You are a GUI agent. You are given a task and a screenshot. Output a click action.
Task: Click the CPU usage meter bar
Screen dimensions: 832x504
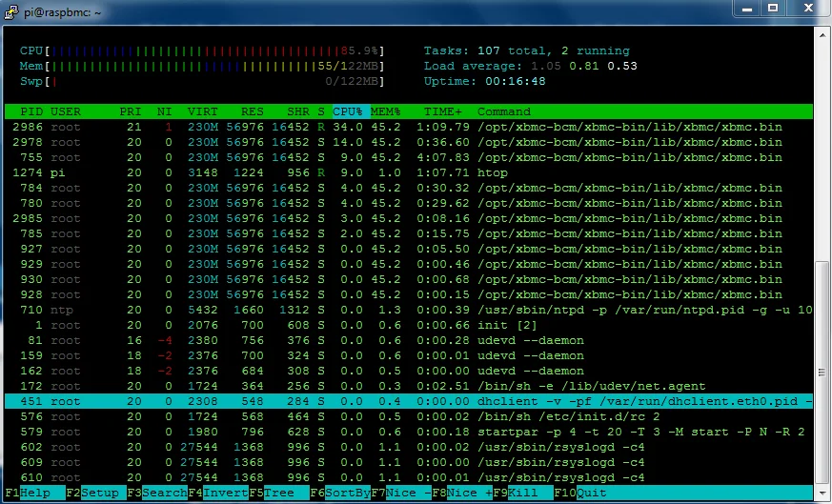pos(202,50)
